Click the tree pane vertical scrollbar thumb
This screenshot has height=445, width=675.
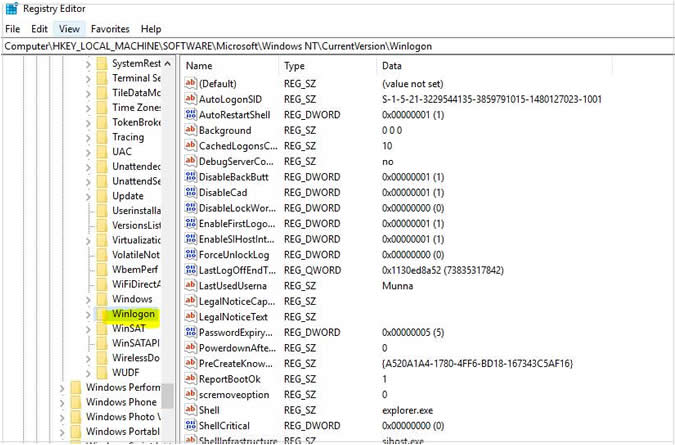click(168, 396)
